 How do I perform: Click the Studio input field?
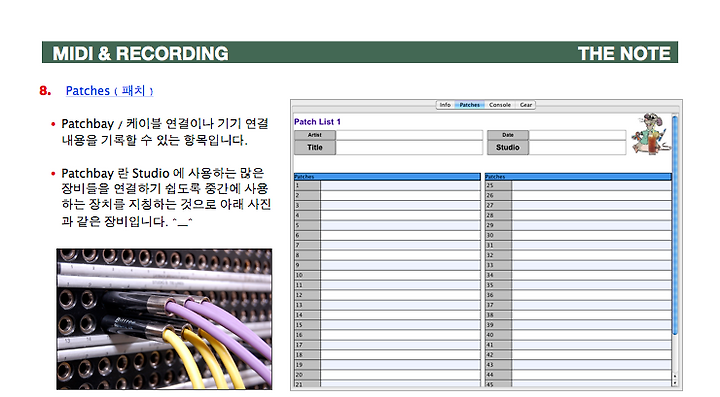(x=577, y=147)
